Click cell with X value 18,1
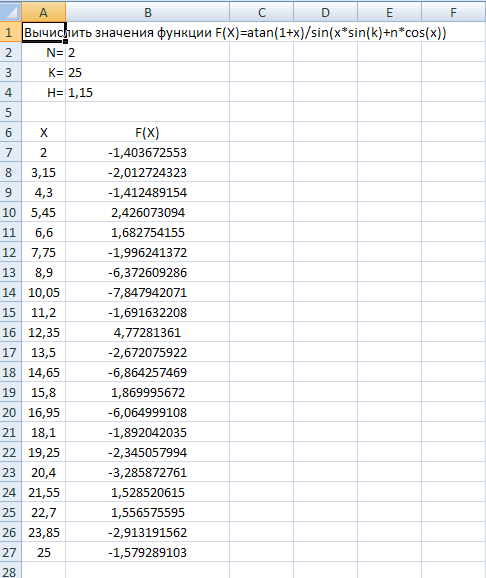The image size is (486, 578). pos(44,432)
